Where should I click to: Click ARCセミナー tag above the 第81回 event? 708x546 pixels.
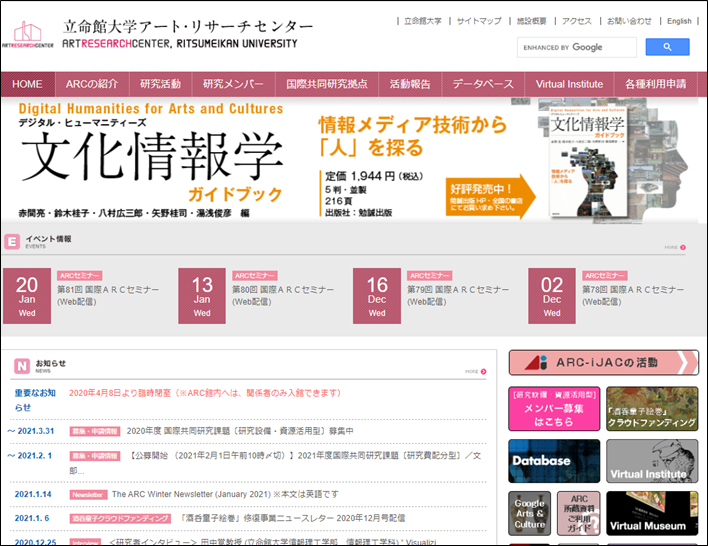point(79,275)
